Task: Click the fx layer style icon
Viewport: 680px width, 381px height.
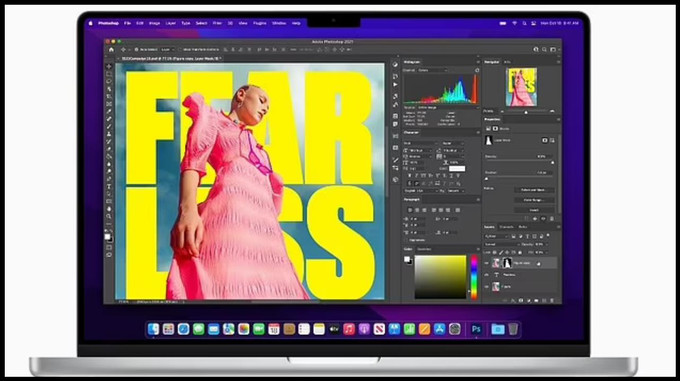Action: point(513,300)
